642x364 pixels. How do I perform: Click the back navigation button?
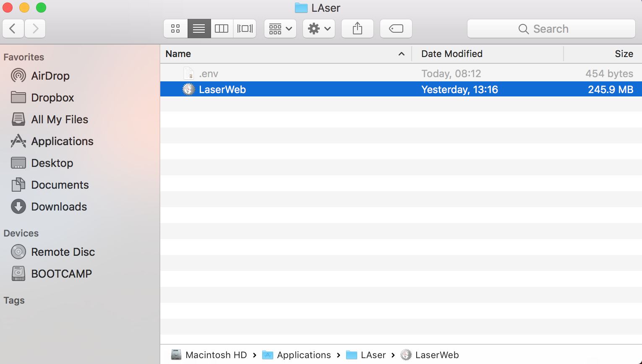click(13, 29)
